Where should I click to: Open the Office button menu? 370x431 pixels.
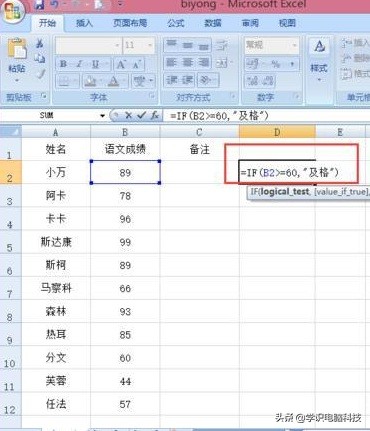[12, 12]
